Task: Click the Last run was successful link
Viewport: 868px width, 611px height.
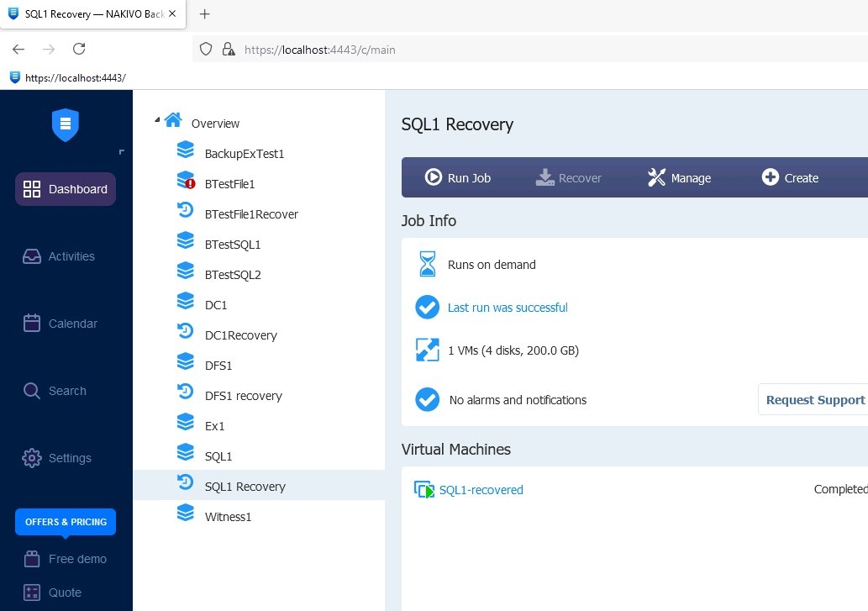Action: click(x=508, y=308)
